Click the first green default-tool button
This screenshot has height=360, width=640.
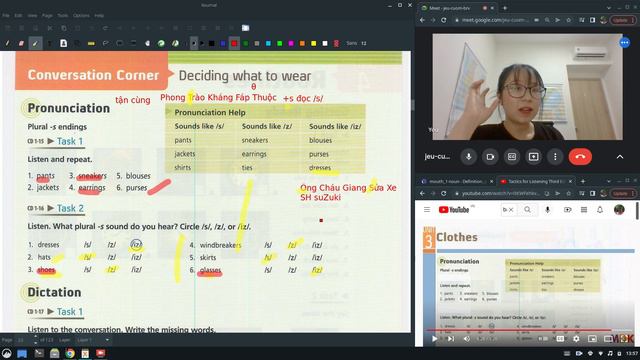pyautogui.click(x=161, y=43)
